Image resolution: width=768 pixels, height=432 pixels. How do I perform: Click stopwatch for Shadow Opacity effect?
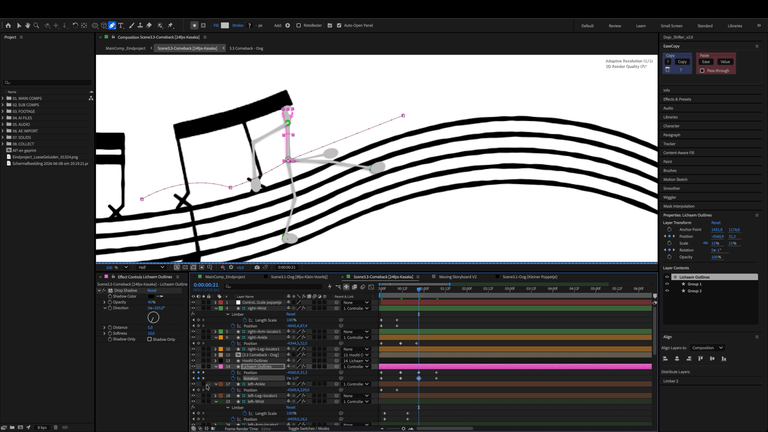pyautogui.click(x=110, y=302)
